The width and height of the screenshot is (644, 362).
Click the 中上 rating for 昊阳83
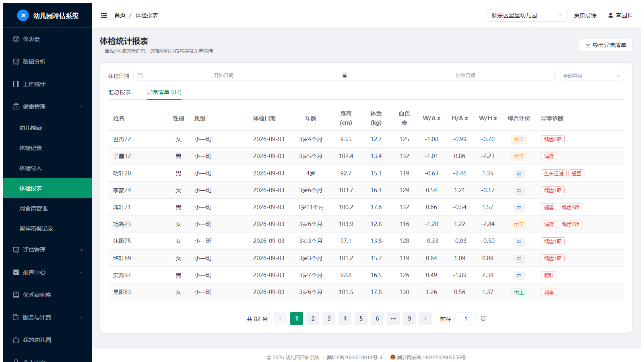click(519, 292)
